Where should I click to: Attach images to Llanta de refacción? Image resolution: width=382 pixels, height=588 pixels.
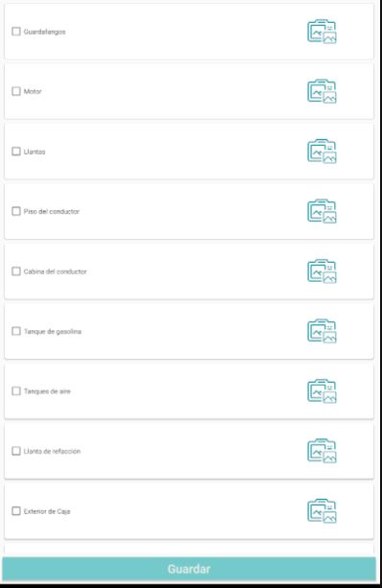click(x=322, y=451)
